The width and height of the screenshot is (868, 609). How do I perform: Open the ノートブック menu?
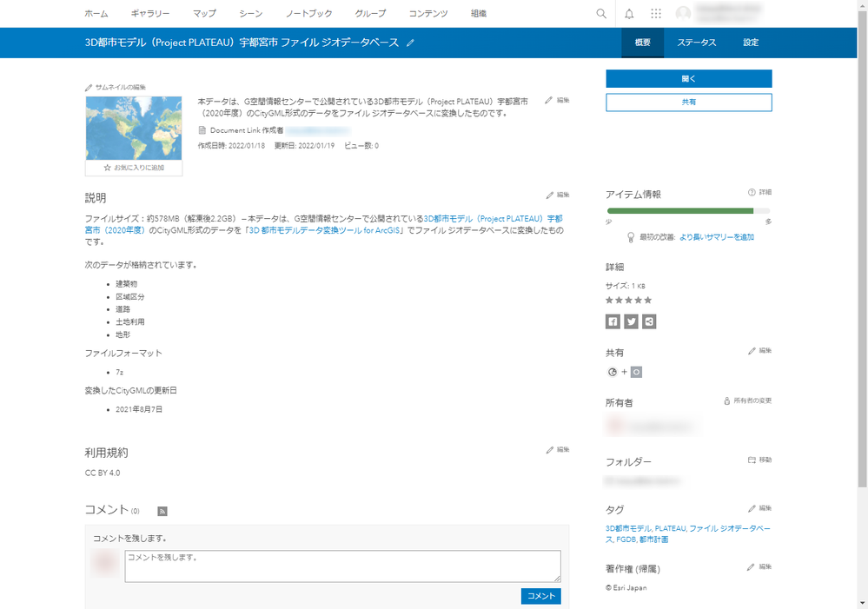(309, 13)
